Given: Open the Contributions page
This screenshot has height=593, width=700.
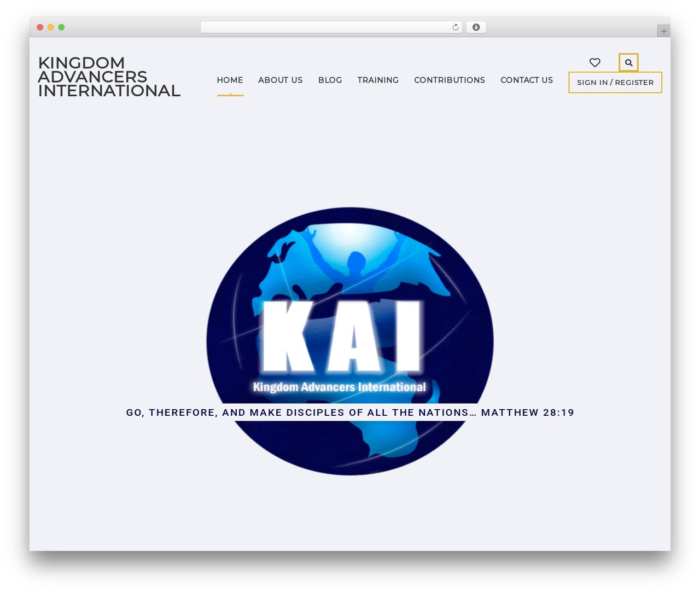Looking at the screenshot, I should tap(450, 80).
